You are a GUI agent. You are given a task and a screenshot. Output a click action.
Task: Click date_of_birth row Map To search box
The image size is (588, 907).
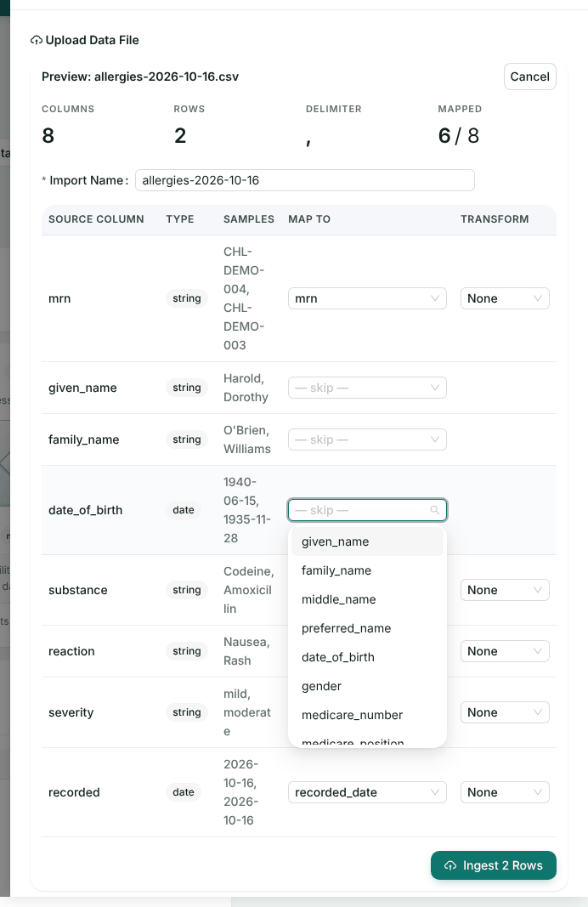click(x=367, y=510)
